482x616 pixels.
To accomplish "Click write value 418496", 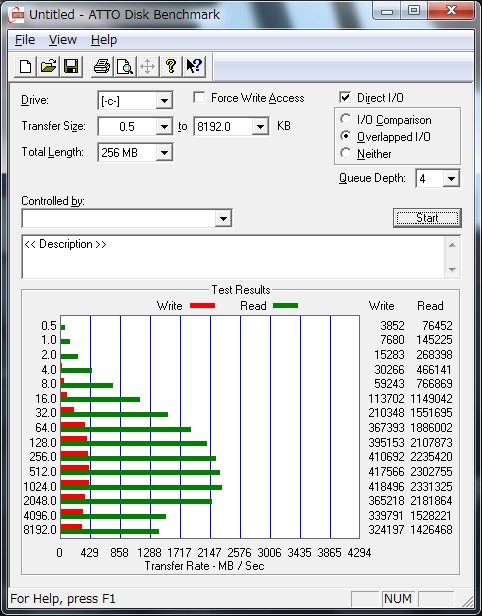I will 386,486.
